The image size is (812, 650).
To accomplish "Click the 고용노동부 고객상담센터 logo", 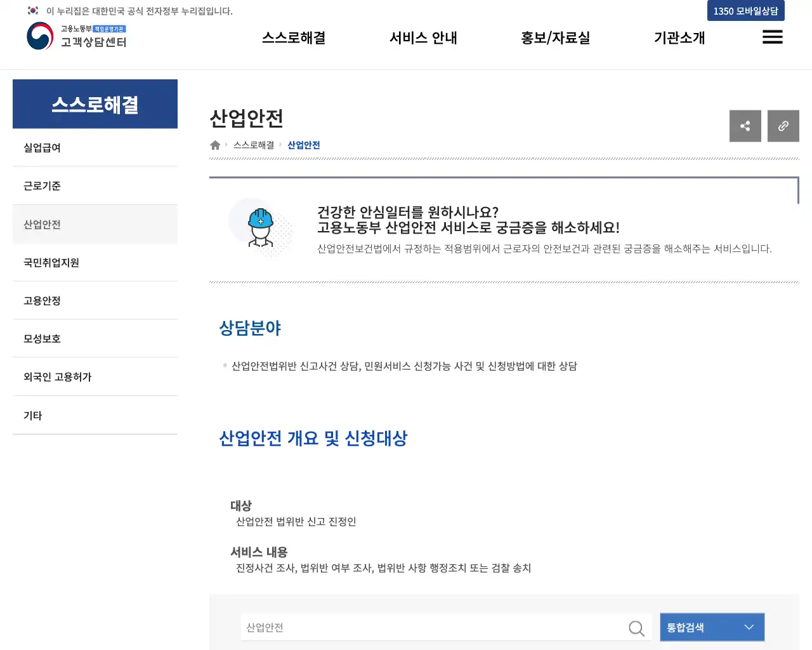I will coord(76,36).
